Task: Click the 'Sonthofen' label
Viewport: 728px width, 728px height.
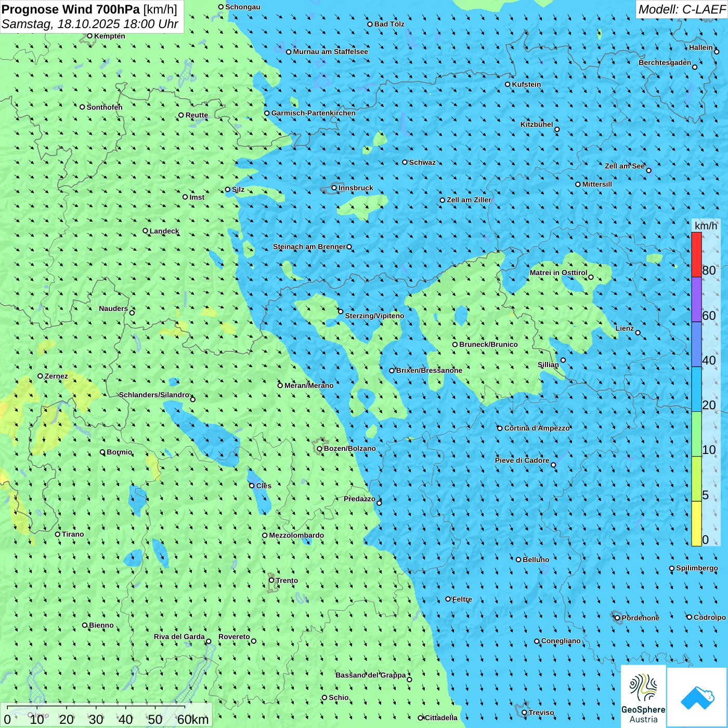Action: click(105, 107)
